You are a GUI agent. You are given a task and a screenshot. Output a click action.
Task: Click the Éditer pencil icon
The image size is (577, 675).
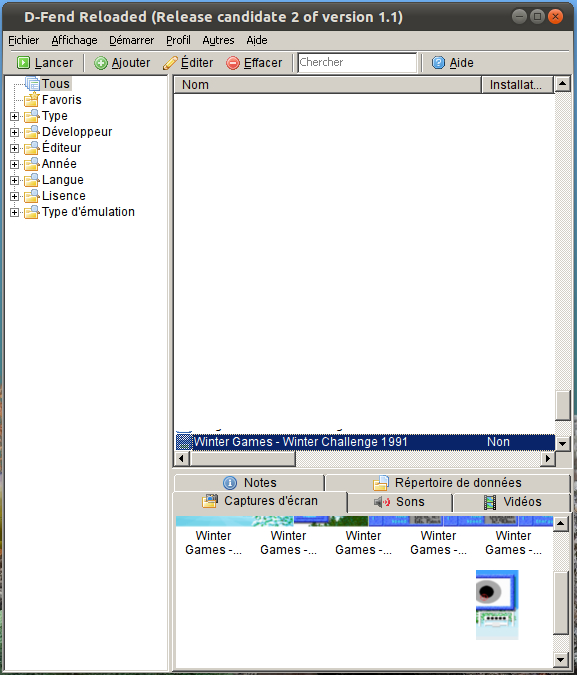tap(170, 63)
